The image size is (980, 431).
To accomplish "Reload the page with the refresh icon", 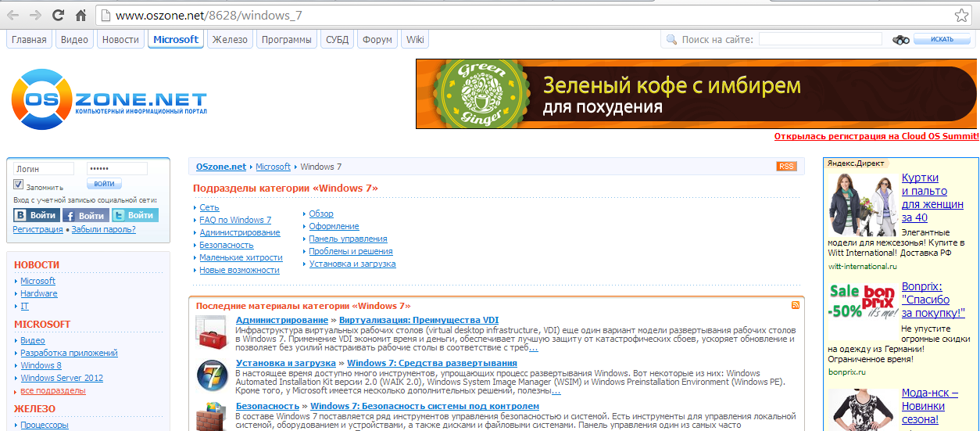I will coord(58,15).
